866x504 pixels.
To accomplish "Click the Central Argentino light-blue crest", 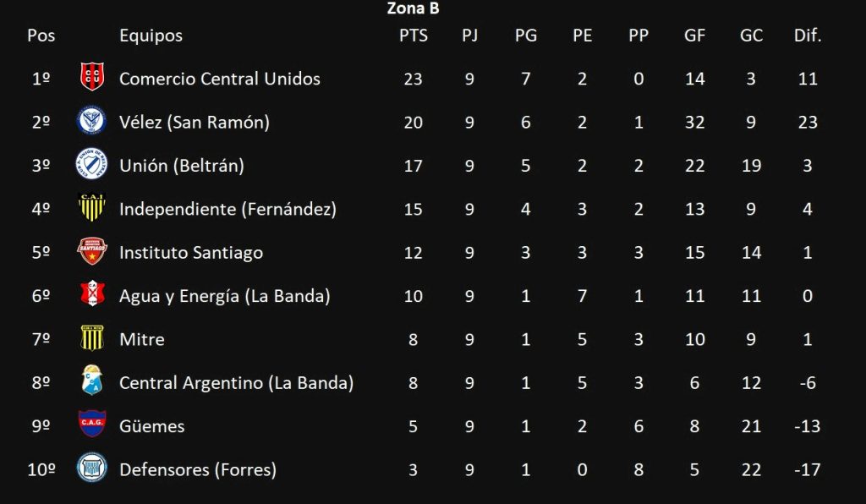I will (91, 381).
